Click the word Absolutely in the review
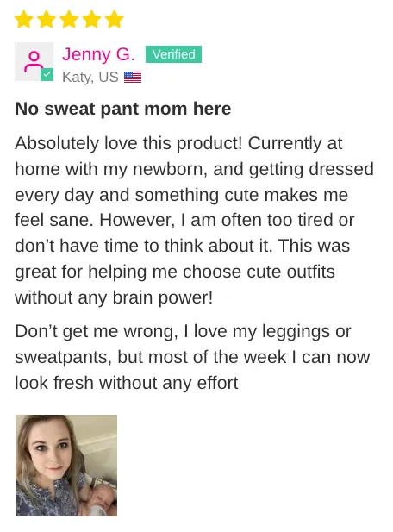393x532 pixels. [57, 143]
